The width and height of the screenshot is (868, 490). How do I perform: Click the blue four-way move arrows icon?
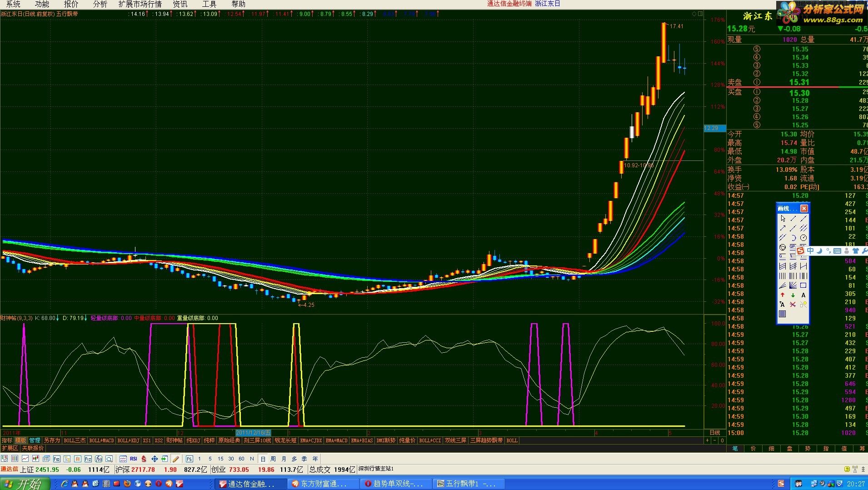click(x=155, y=459)
